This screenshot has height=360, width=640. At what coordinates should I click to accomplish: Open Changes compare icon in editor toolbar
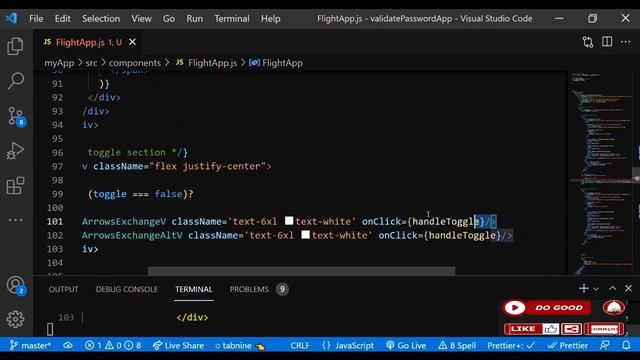coord(588,42)
